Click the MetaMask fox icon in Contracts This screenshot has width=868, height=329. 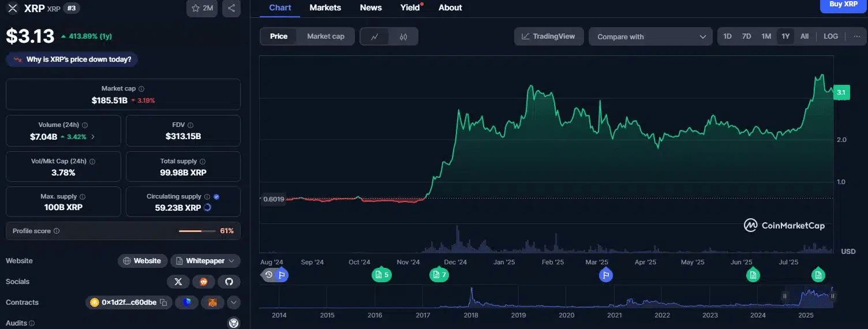213,302
